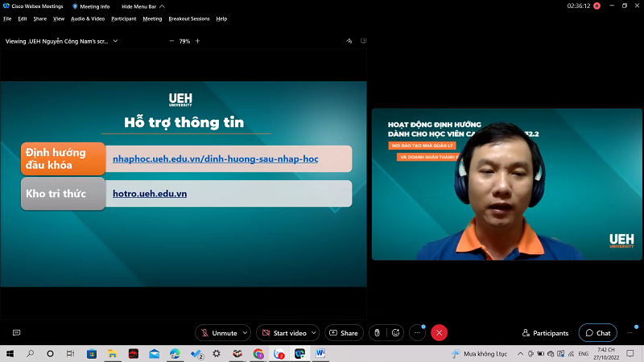Open the Participant menu

(124, 19)
